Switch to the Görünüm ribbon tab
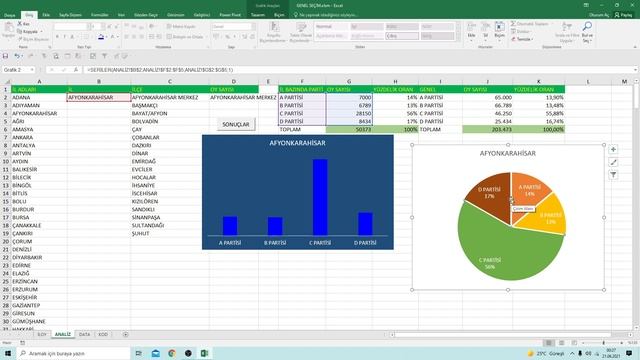The width and height of the screenshot is (640, 360). point(176,15)
